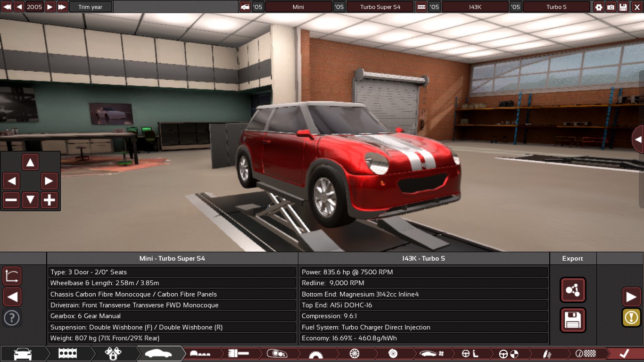Click the engine block icon in top bar

point(421,7)
